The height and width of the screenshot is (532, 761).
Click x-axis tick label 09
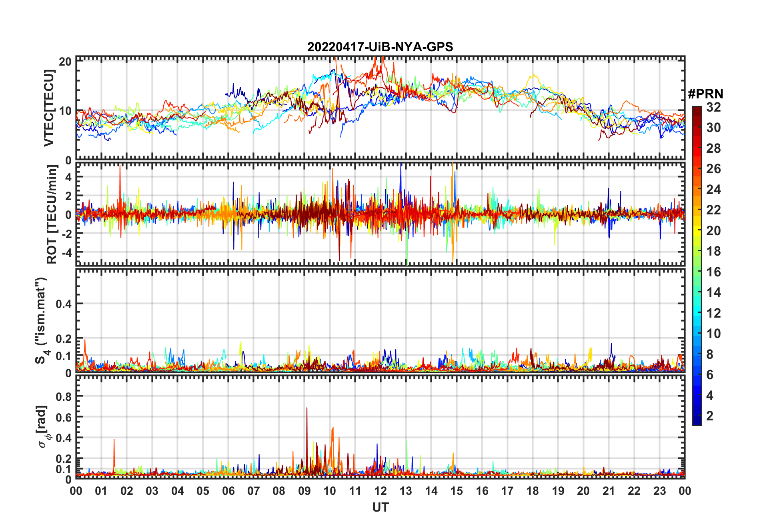pos(304,491)
